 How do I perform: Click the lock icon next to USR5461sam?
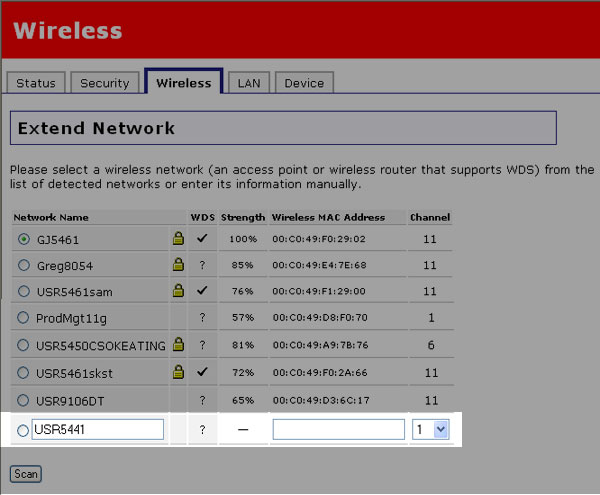[x=178, y=290]
